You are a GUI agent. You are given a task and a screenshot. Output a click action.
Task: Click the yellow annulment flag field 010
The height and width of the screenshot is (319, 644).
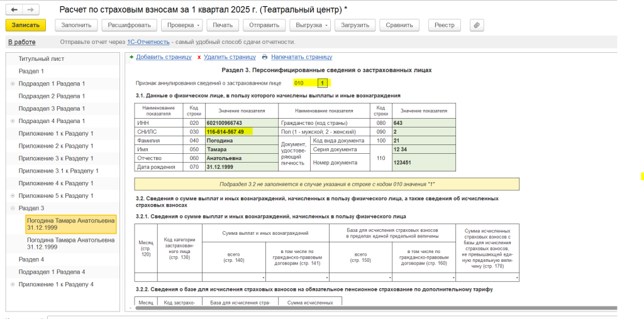(x=322, y=83)
